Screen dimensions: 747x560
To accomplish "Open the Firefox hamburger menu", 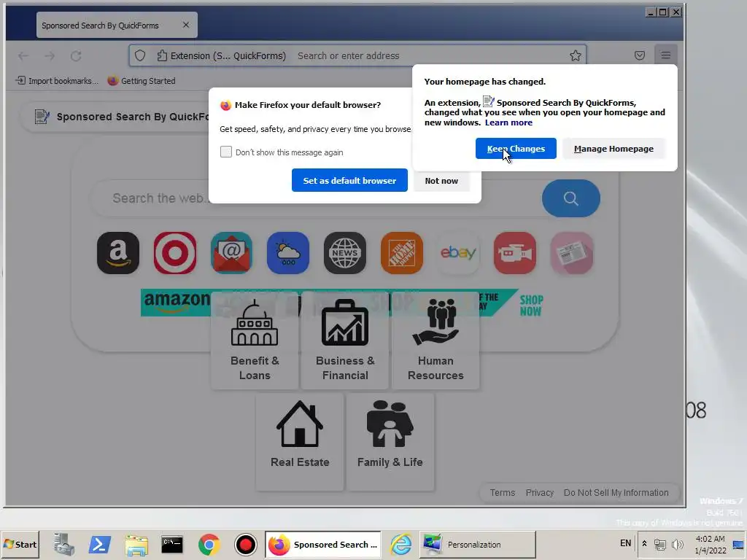I will tap(665, 55).
